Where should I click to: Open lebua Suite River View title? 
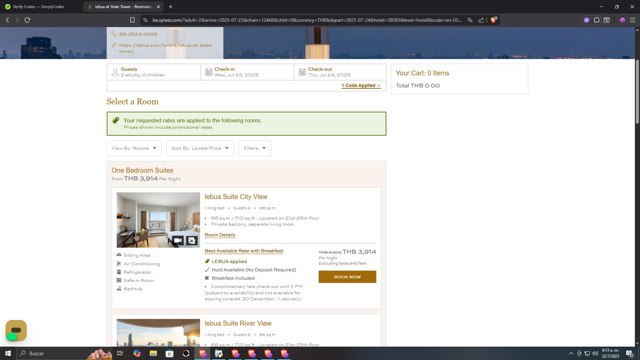coord(238,323)
